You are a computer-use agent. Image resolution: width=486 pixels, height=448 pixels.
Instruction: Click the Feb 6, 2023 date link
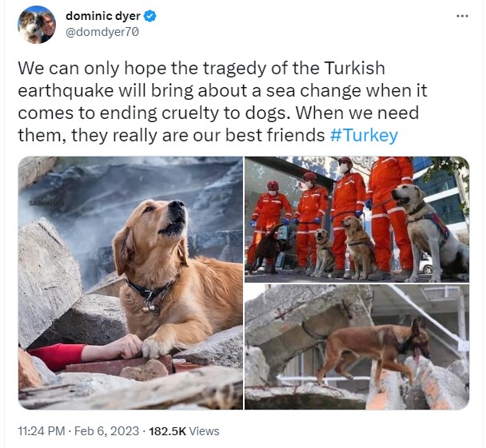(106, 431)
